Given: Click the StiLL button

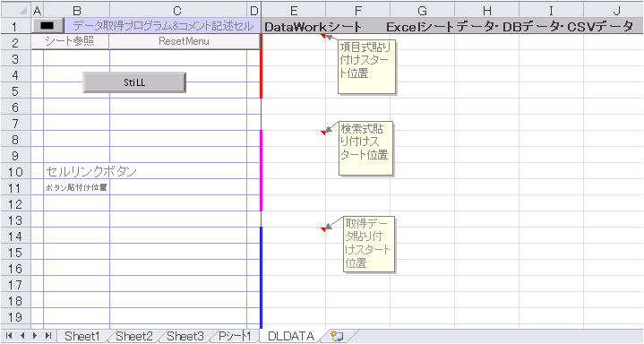Looking at the screenshot, I should 134,82.
